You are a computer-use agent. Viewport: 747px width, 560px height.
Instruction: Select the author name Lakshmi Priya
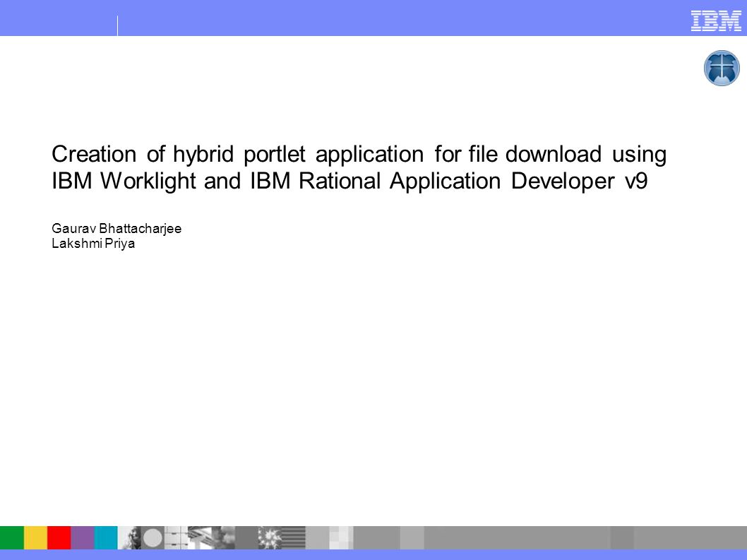(93, 244)
